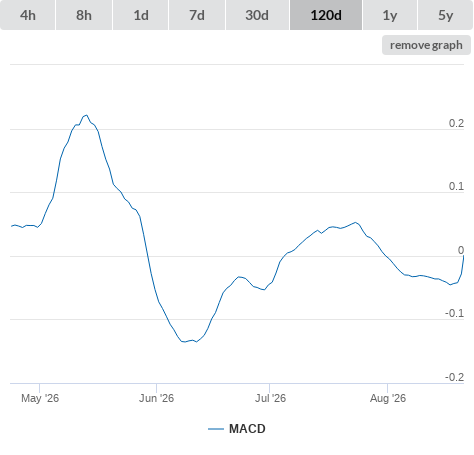The image size is (474, 455).
Task: Click the active 120d range tab
Action: [x=326, y=15]
